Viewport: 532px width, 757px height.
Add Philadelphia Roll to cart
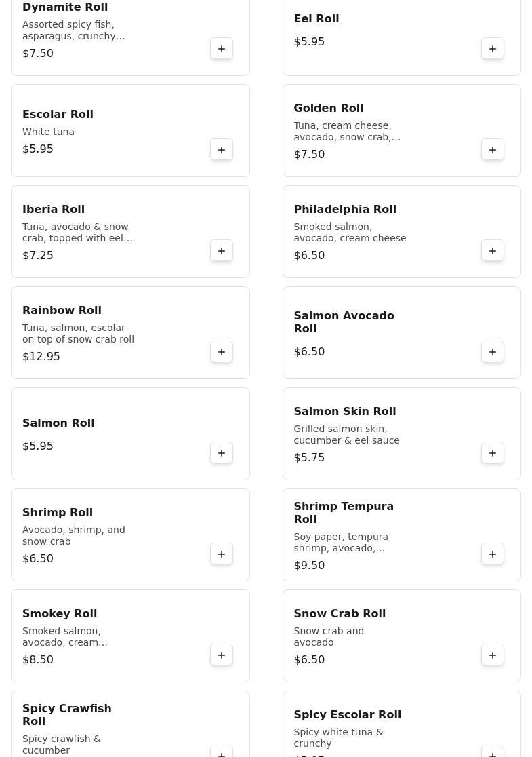coord(493,251)
